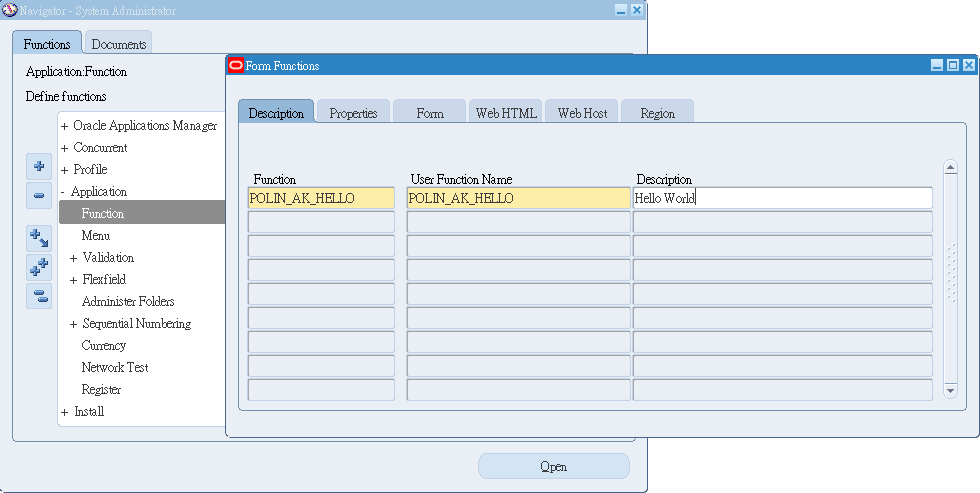Click scrollbar up arrow in Form Functions
This screenshot has height=493, width=980.
(x=951, y=167)
